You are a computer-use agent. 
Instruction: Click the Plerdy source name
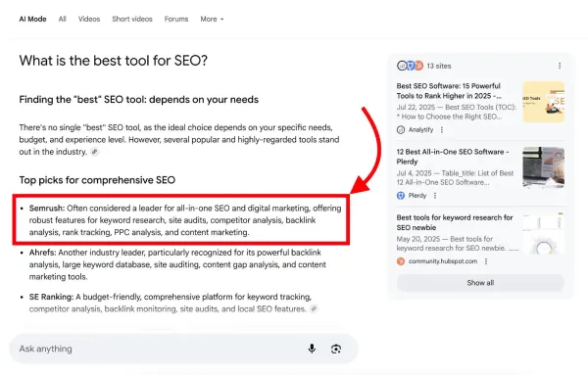point(417,196)
